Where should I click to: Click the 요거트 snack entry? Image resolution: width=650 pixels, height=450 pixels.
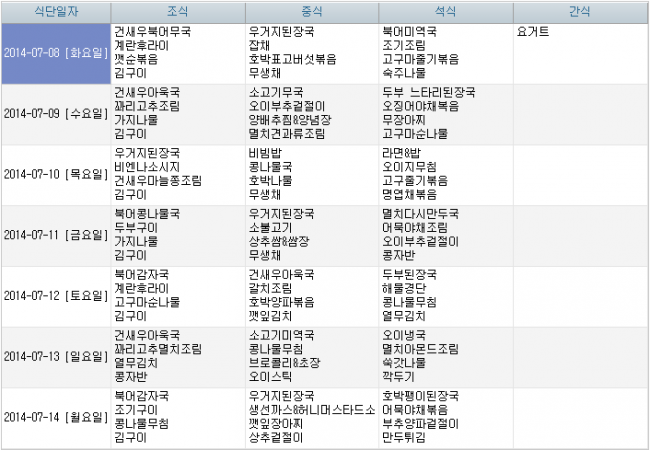click(x=533, y=32)
